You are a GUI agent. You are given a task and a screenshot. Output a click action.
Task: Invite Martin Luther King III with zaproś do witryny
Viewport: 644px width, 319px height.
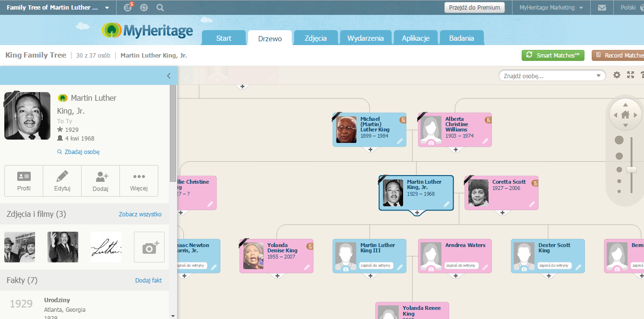(376, 265)
